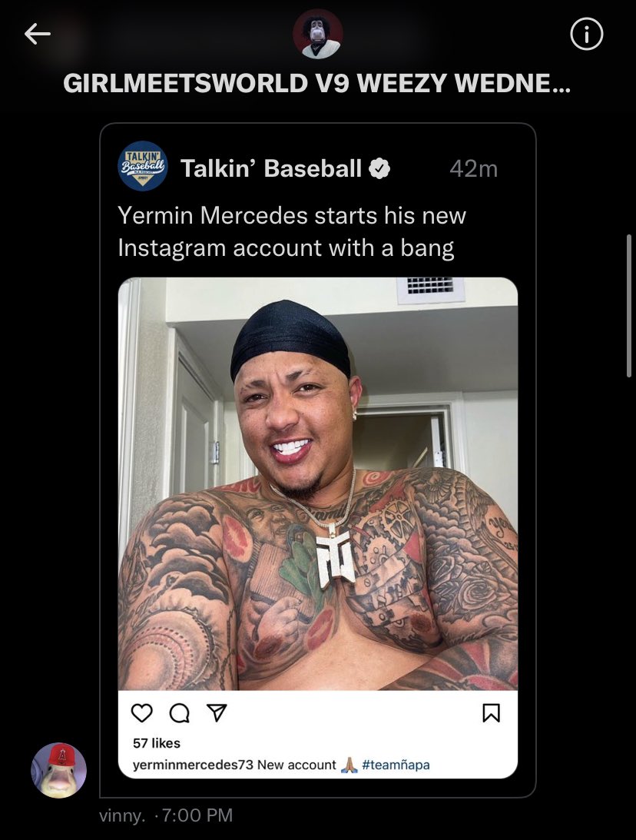The width and height of the screenshot is (636, 840).
Task: Click the Talkin' Baseball account name
Action: click(271, 168)
